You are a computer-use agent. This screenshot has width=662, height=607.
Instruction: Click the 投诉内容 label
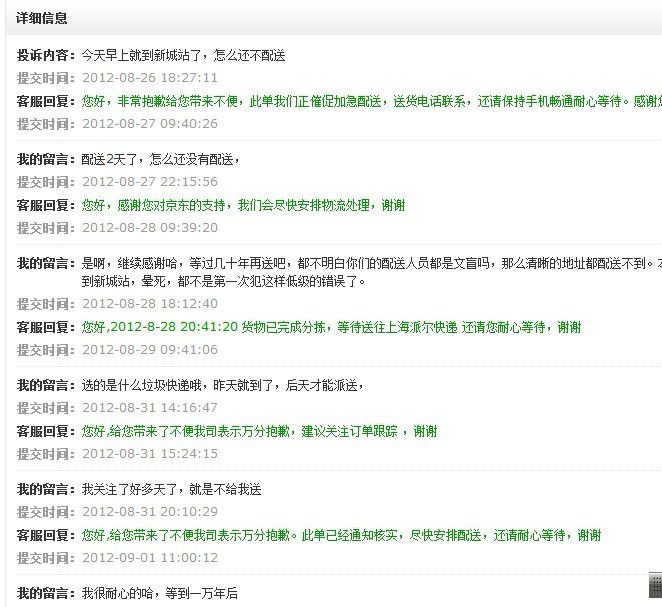(46, 55)
